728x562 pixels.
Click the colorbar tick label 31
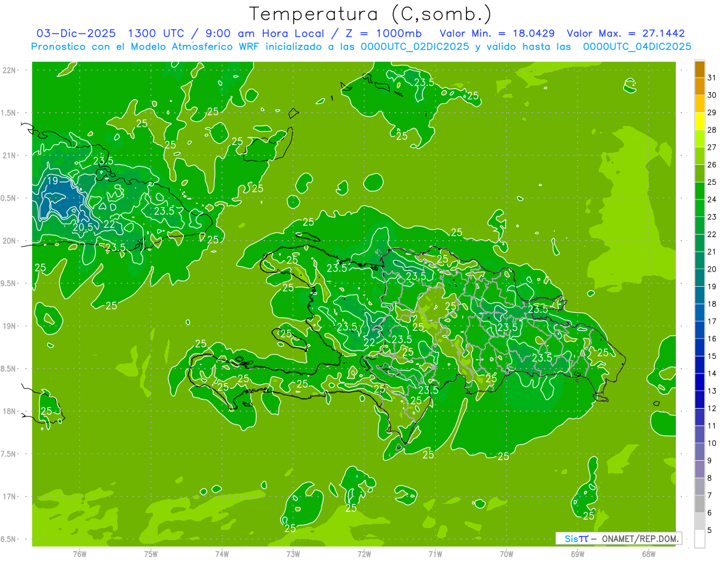712,78
